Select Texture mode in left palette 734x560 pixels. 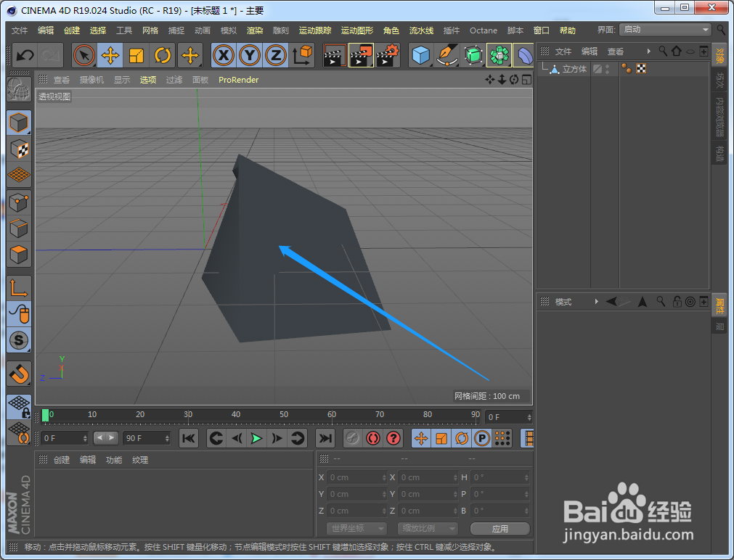click(19, 149)
